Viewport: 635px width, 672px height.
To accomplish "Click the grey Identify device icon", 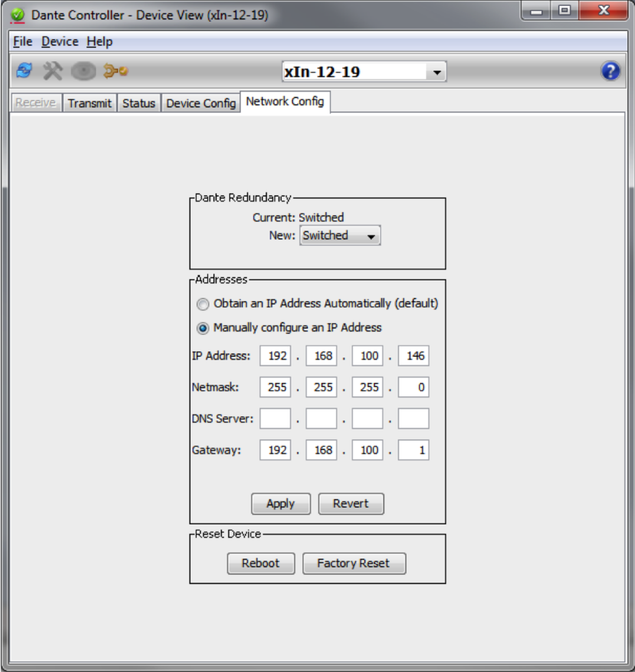I will (84, 71).
